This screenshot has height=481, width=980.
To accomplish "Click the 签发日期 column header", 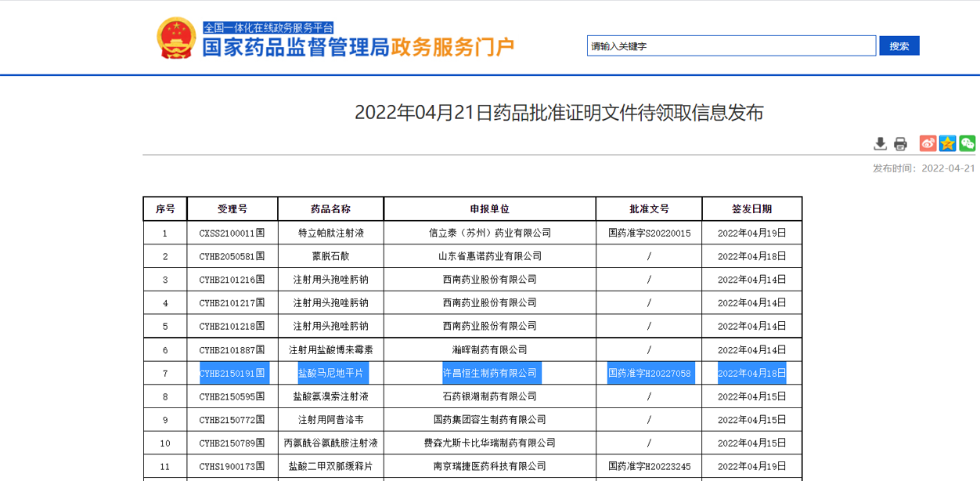I will point(751,209).
